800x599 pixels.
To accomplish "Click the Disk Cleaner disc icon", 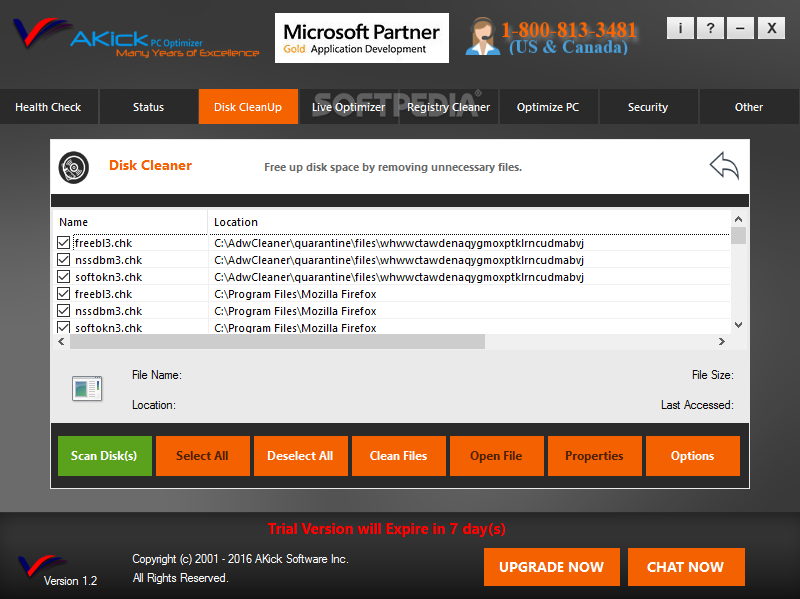I will [x=73, y=167].
